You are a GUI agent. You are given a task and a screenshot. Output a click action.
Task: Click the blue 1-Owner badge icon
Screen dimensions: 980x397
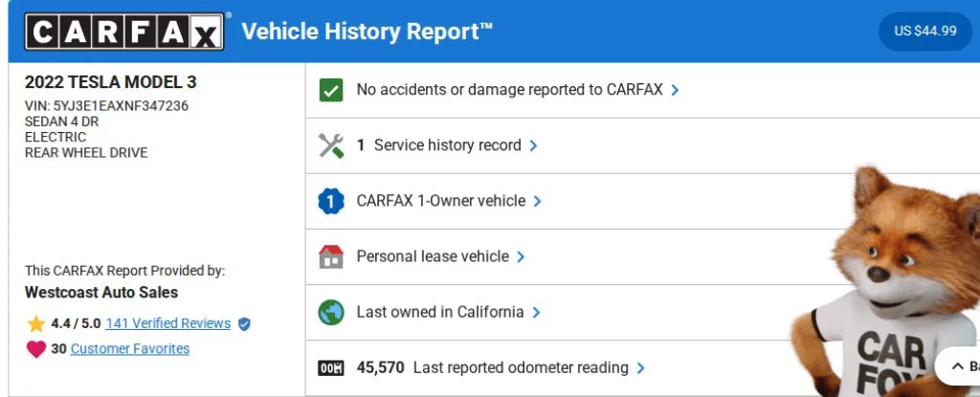(330, 201)
